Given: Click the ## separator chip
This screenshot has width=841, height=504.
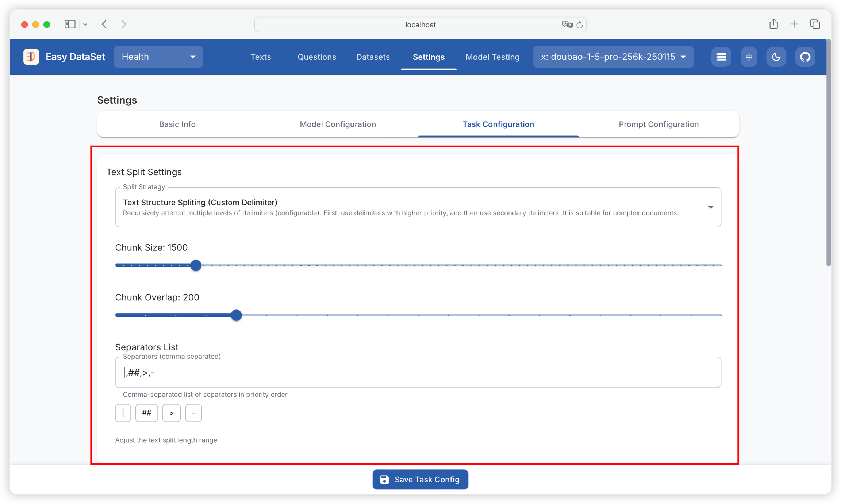Looking at the screenshot, I should 146,413.
